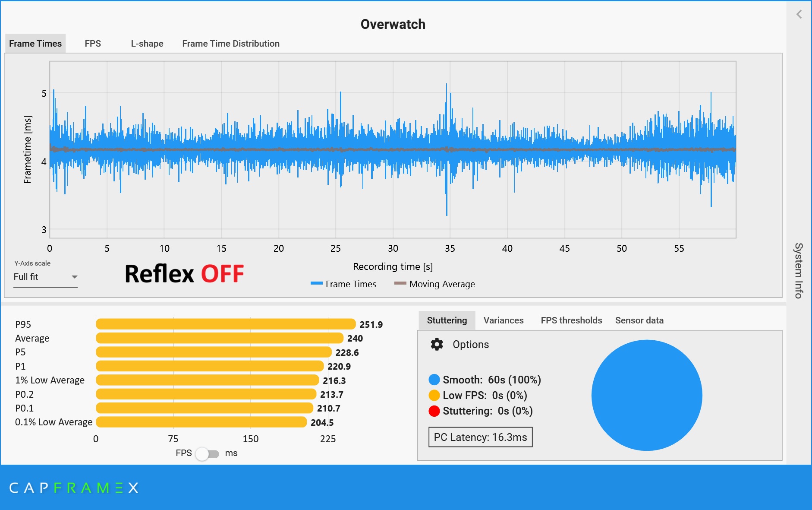Image resolution: width=812 pixels, height=510 pixels.
Task: Open the Y-Axis scale Full fit dropdown
Action: click(x=45, y=277)
